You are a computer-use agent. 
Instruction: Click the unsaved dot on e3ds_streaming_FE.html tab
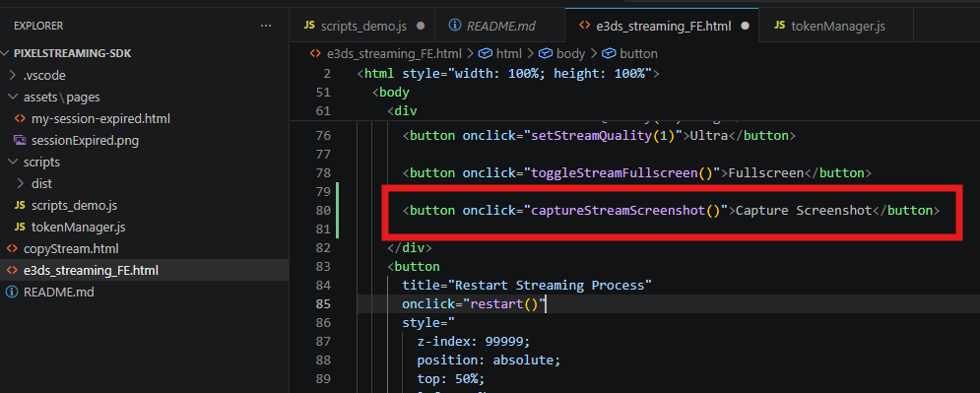(745, 27)
